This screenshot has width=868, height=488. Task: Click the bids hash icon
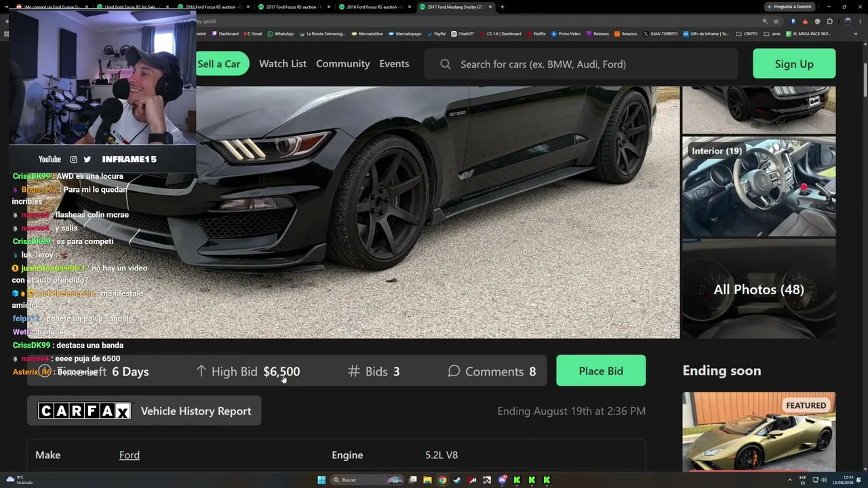click(x=353, y=371)
